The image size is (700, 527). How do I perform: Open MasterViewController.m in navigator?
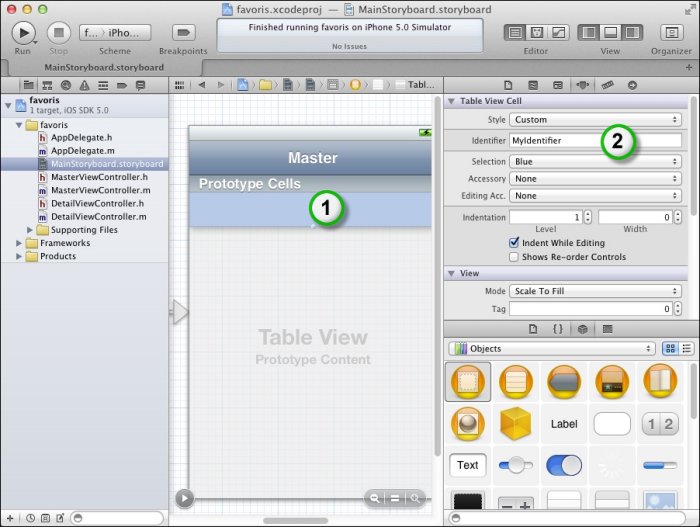point(100,190)
